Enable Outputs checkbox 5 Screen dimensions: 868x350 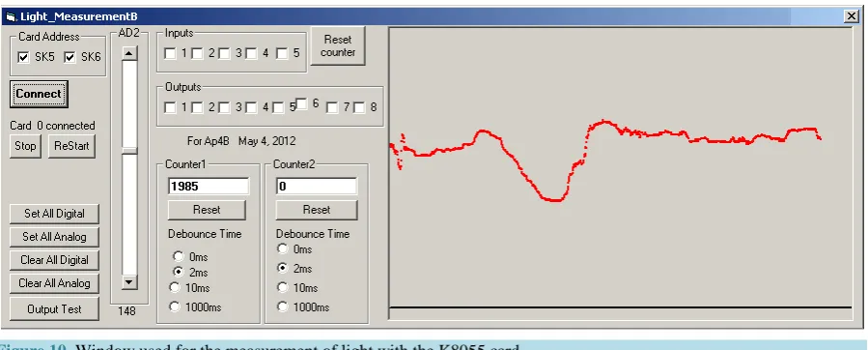click(278, 107)
